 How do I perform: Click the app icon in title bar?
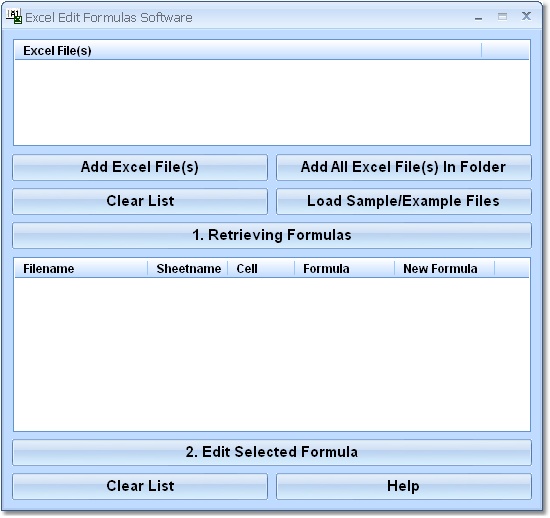pos(15,16)
